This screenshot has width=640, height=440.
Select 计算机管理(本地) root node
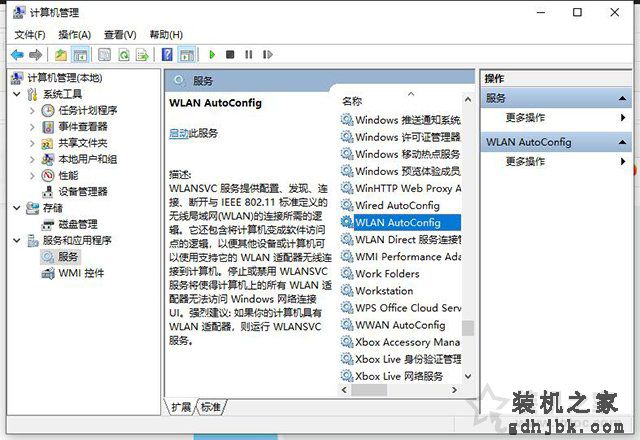tap(64, 78)
